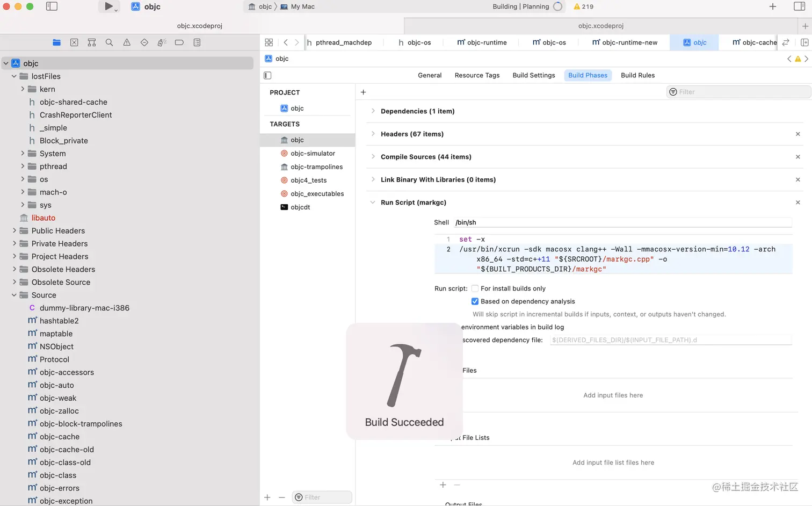Expand Link Binary With Libraries phase
The height and width of the screenshot is (506, 812).
coord(373,179)
